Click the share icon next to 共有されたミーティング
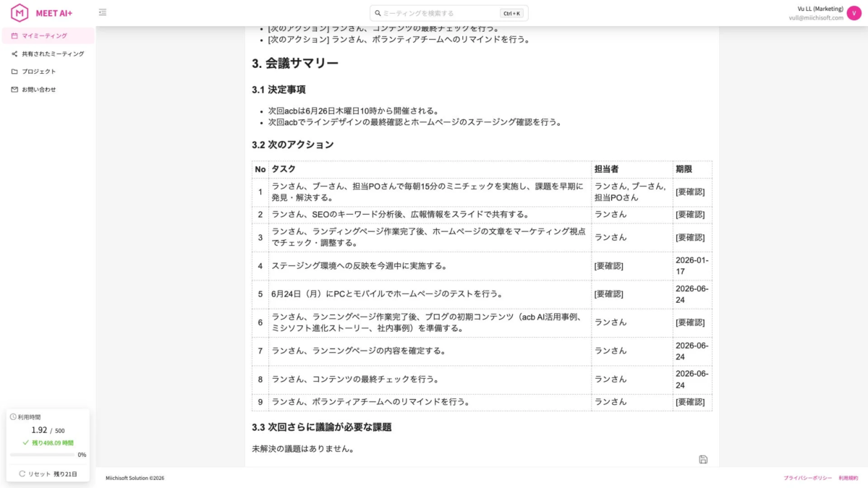868x488 pixels. (14, 53)
